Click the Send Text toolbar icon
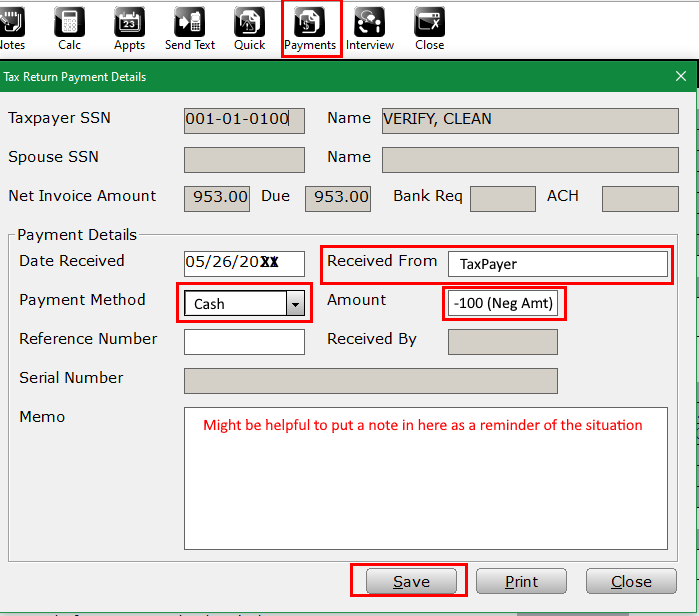This screenshot has width=699, height=616. click(190, 28)
